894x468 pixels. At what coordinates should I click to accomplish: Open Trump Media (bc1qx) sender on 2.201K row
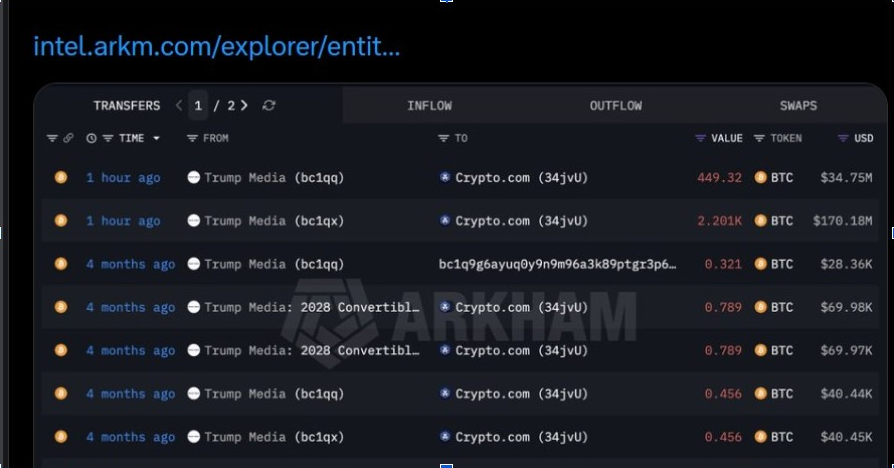tap(274, 221)
